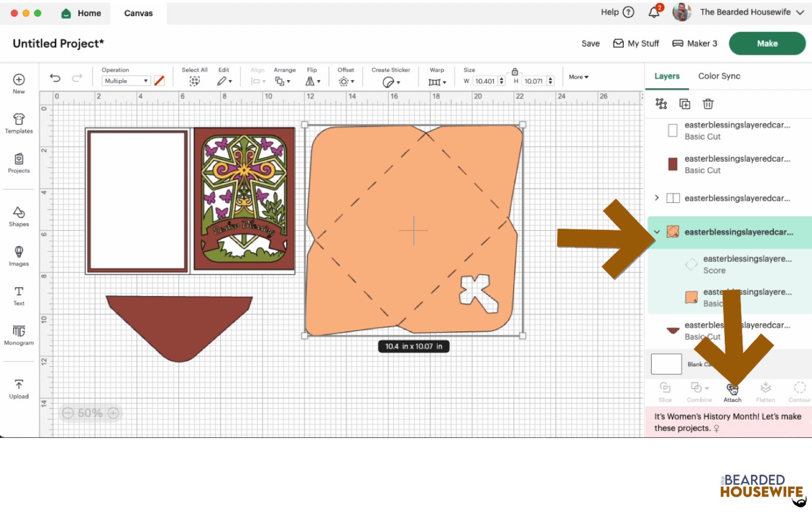Delete selected layer with trash icon
The image size is (812, 516).
pyautogui.click(x=708, y=104)
